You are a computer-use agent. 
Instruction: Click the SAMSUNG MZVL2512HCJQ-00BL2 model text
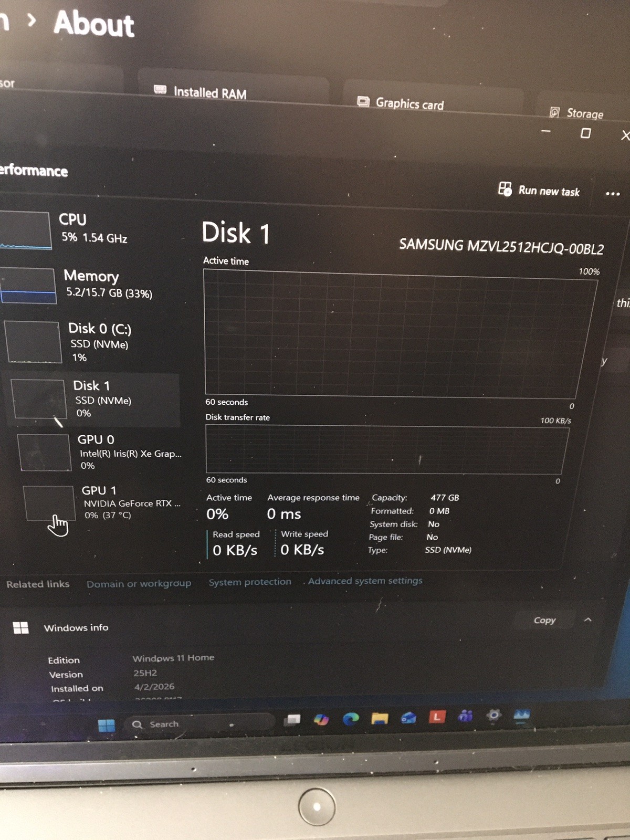click(x=501, y=246)
